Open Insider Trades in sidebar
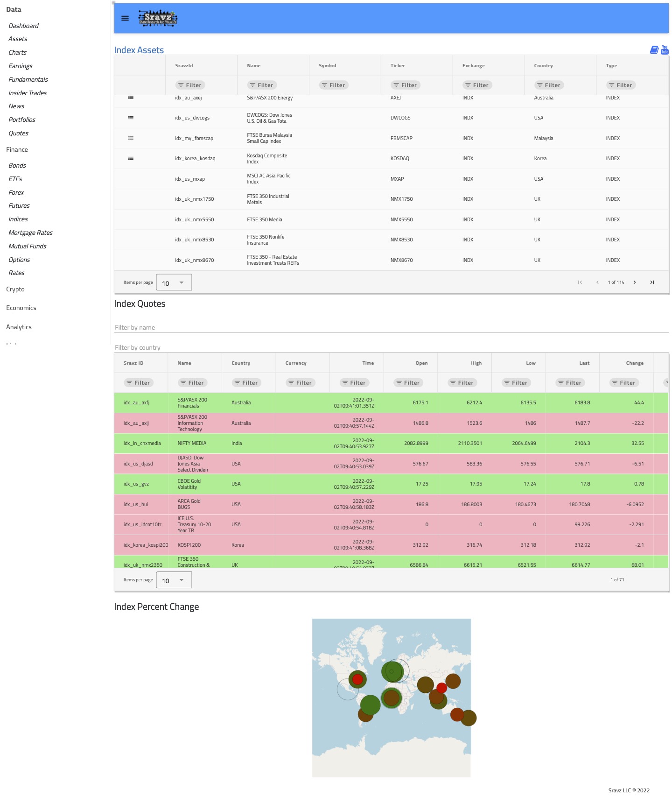Screen dimensions: 672x804 coord(28,93)
